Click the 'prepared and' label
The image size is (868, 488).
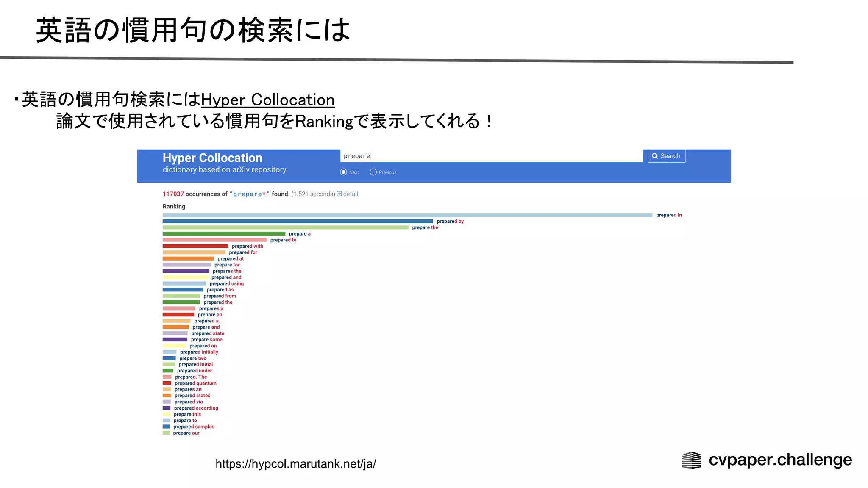226,277
